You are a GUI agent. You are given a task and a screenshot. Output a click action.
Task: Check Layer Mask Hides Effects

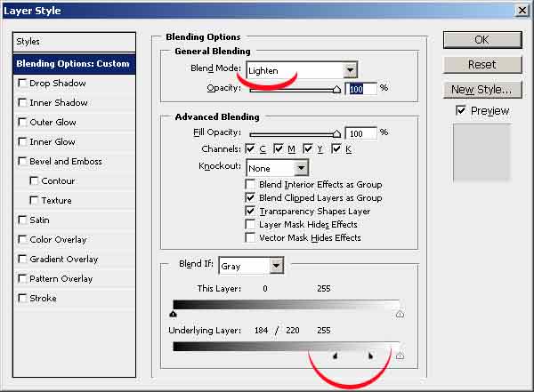point(250,224)
